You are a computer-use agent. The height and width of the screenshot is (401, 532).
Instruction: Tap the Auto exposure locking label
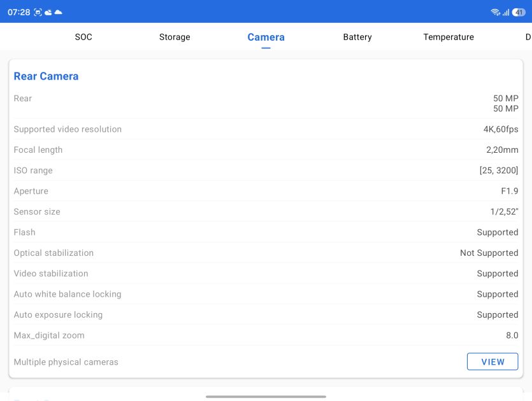58,315
